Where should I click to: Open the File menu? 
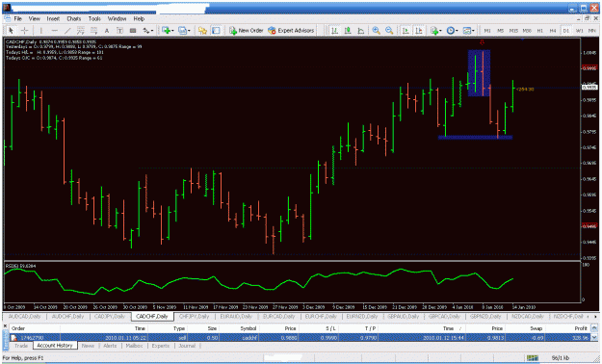(x=18, y=18)
